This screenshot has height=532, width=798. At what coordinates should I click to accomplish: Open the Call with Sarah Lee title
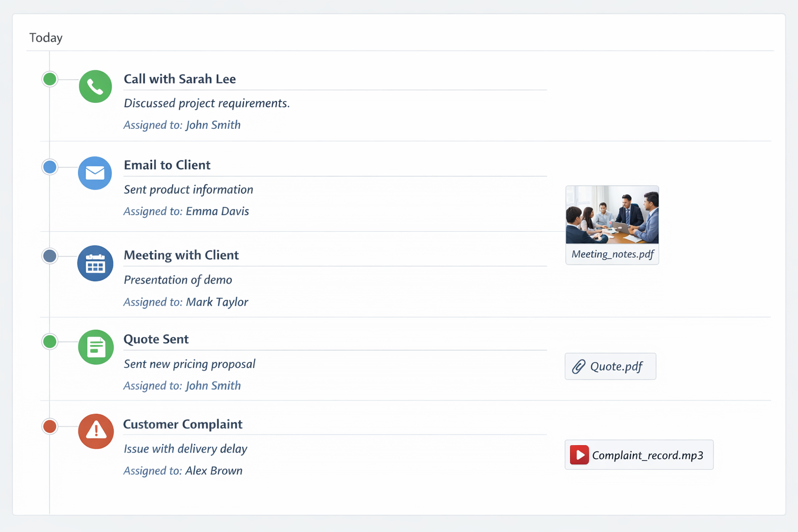(x=180, y=79)
